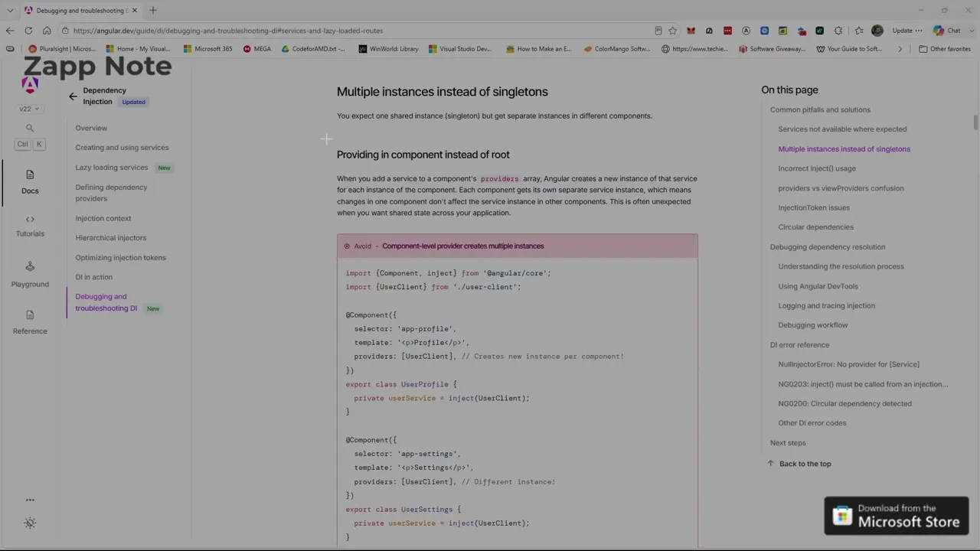This screenshot has width=980, height=551.
Task: Open the browser Extensions puzzle icon
Action: [x=838, y=31]
